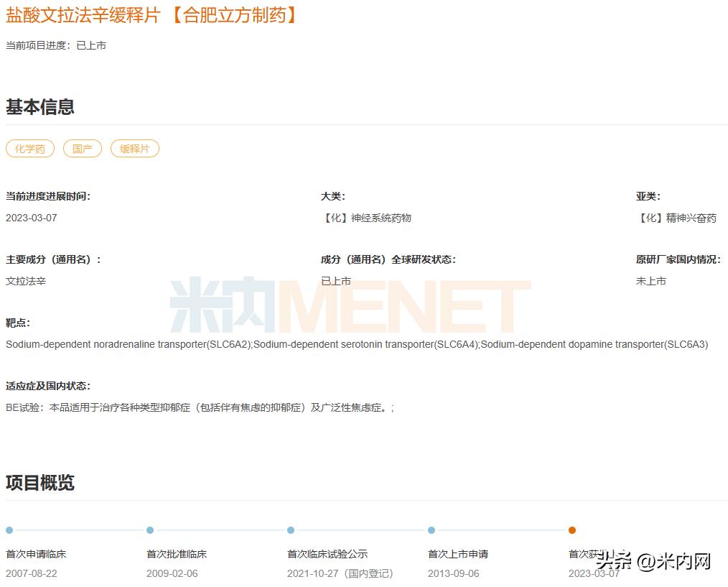Click the 首次临床试验公示 milestone label
The image size is (728, 587).
click(327, 554)
